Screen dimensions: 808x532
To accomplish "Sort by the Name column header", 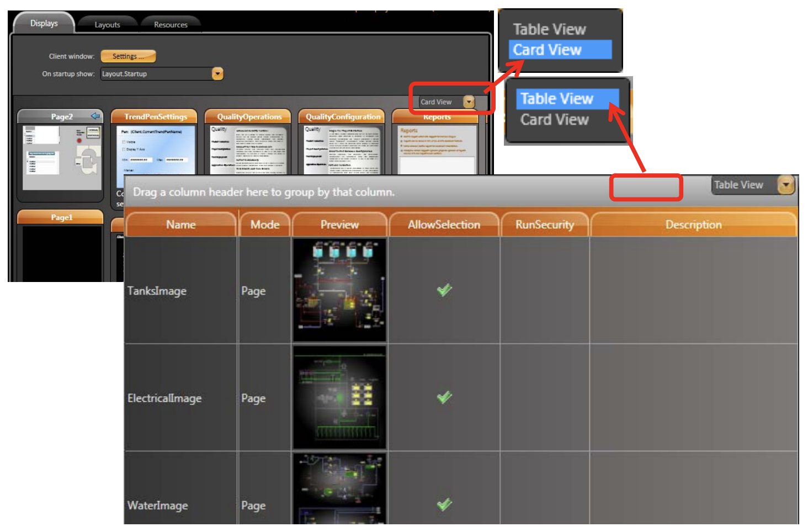I will [181, 225].
